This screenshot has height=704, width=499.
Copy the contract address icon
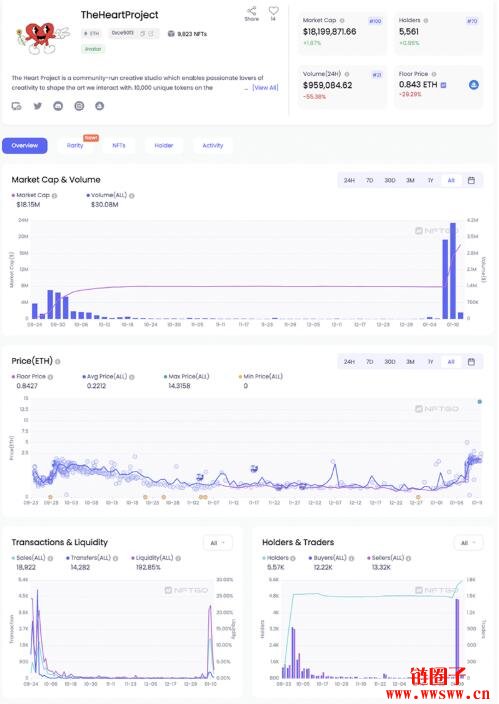point(143,34)
